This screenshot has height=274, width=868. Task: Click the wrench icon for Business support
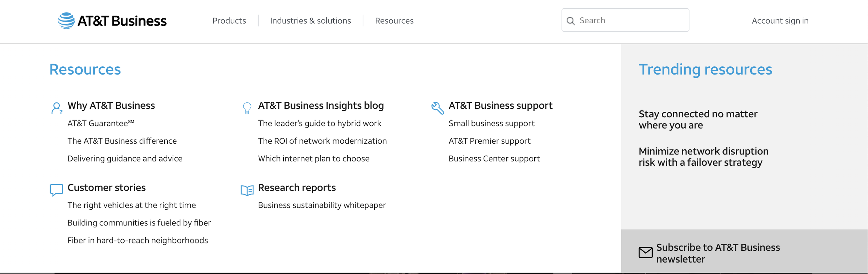[x=437, y=108]
